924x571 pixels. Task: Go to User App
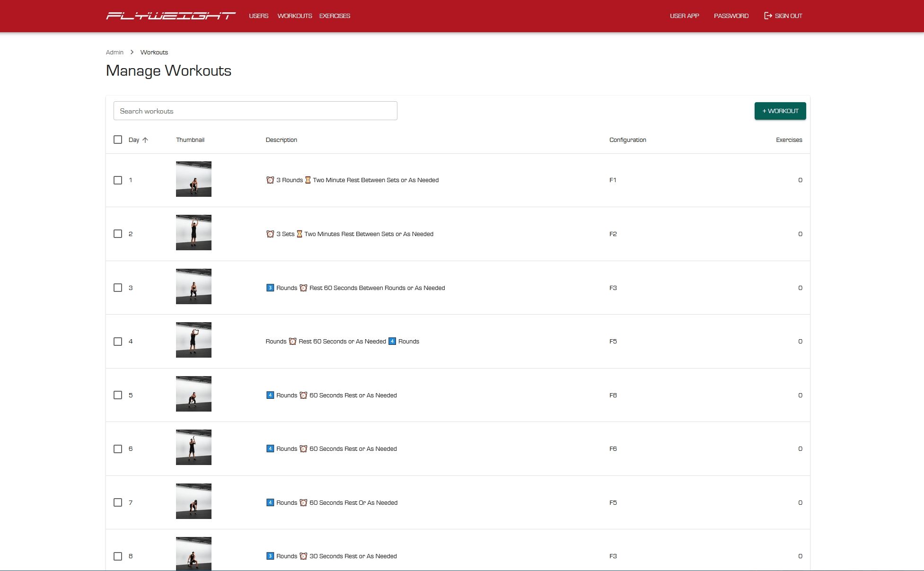[684, 16]
